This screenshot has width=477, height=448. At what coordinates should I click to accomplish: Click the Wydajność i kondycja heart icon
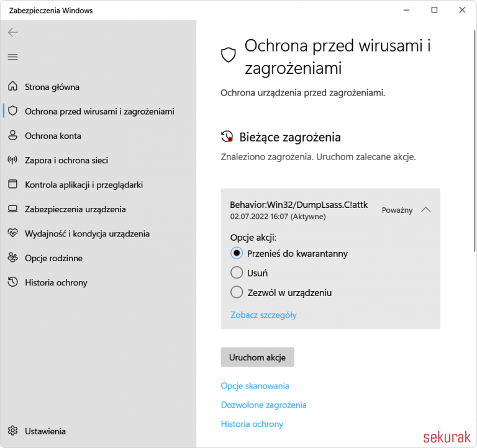[13, 233]
